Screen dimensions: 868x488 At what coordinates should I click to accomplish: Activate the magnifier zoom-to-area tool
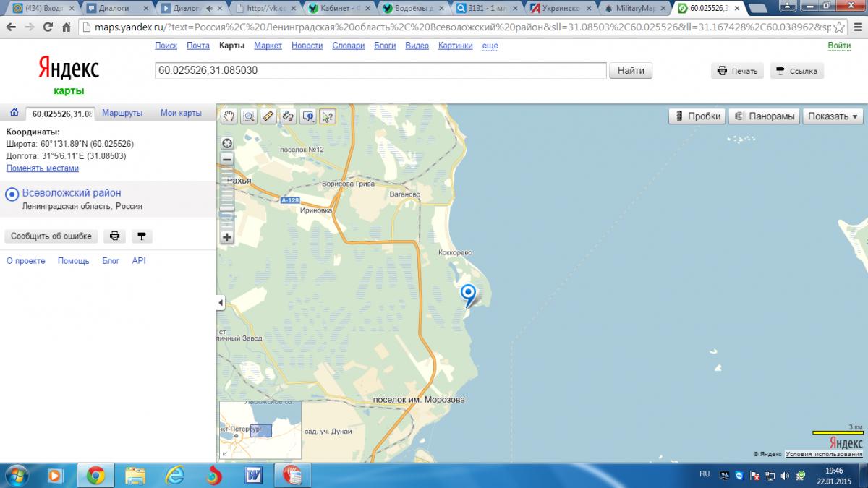click(248, 116)
